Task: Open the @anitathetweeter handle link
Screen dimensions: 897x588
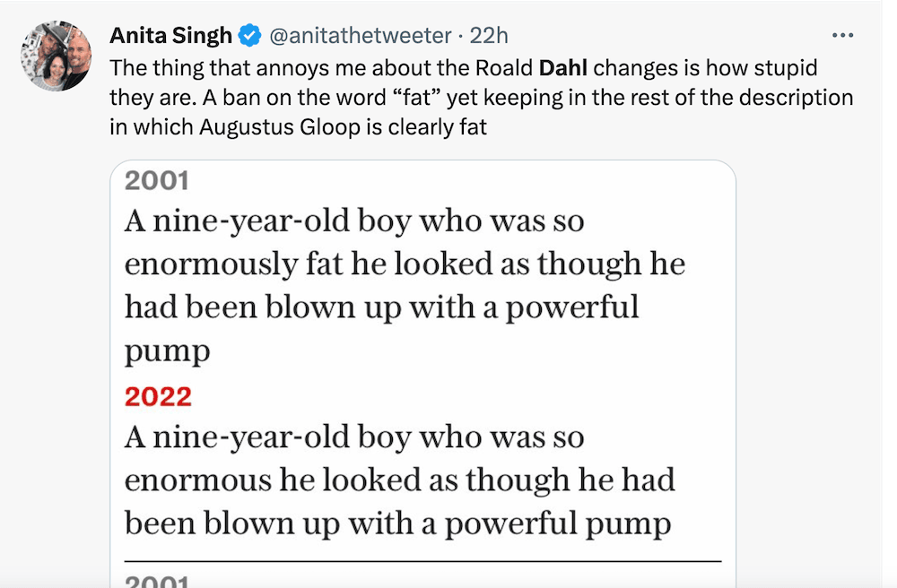Action: tap(360, 36)
